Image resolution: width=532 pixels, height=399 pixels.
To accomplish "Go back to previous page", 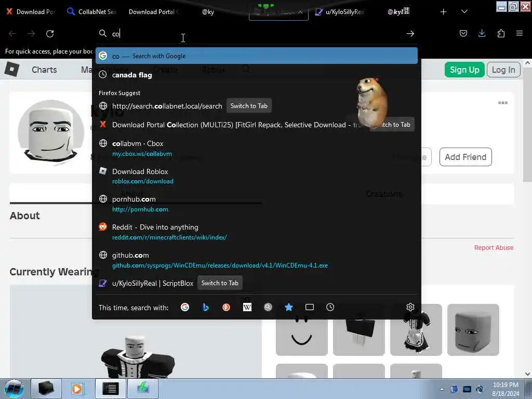I will coord(12,34).
